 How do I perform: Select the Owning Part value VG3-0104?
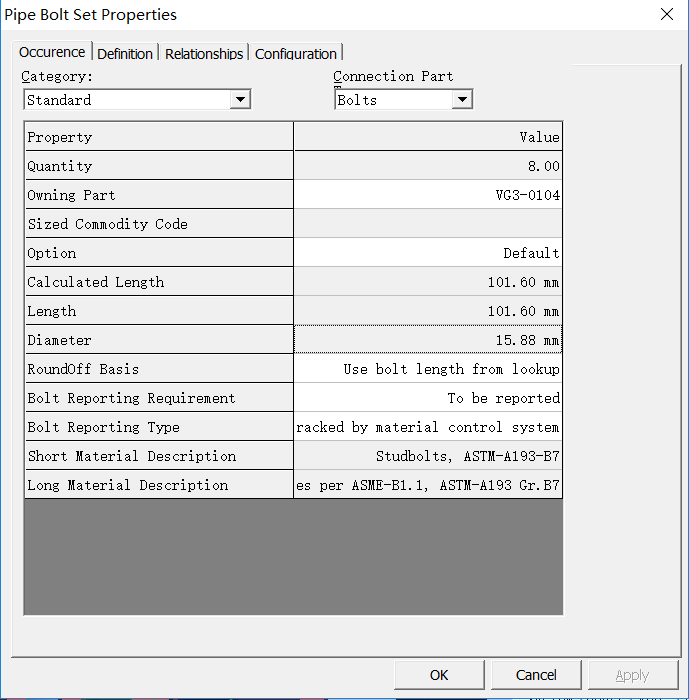point(428,195)
